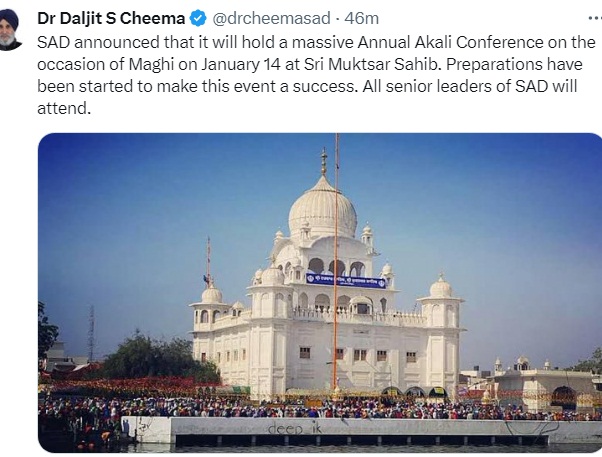Open the tweet's more options ellipsis

click(595, 18)
